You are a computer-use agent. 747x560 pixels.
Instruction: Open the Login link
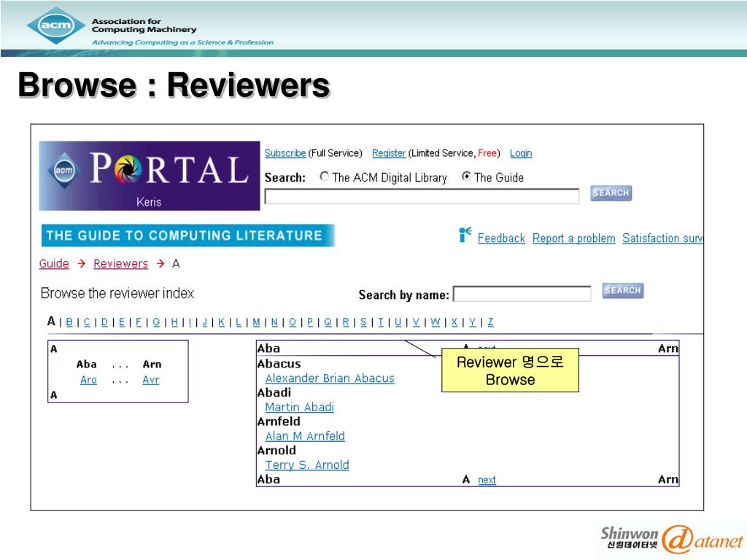point(521,153)
